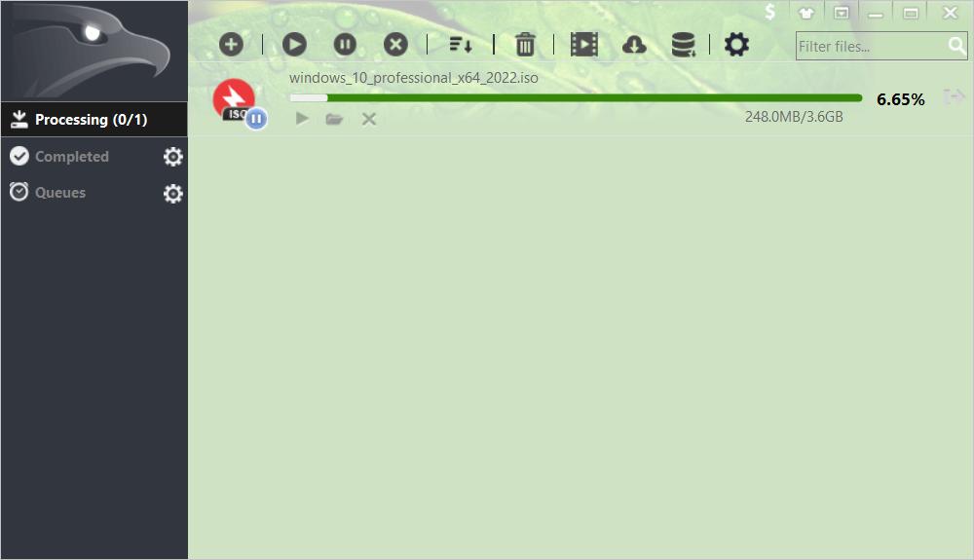
Task: Open the Completed section
Action: click(71, 157)
